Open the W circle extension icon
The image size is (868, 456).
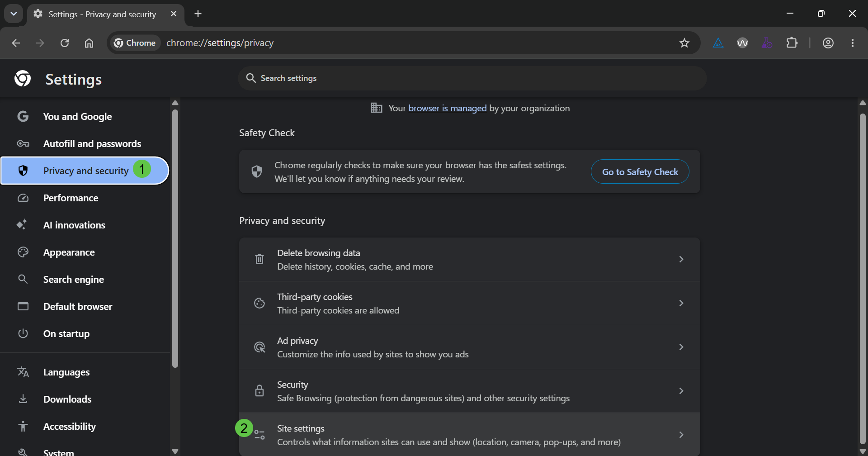742,43
